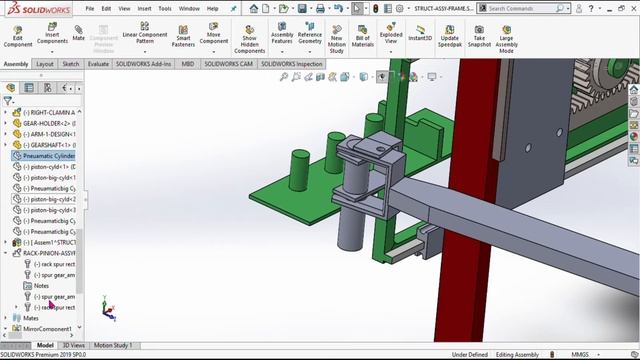Viewport: 640px width, 360px height.
Task: Click Zoom to Fit in view toolbar
Action: click(284, 76)
